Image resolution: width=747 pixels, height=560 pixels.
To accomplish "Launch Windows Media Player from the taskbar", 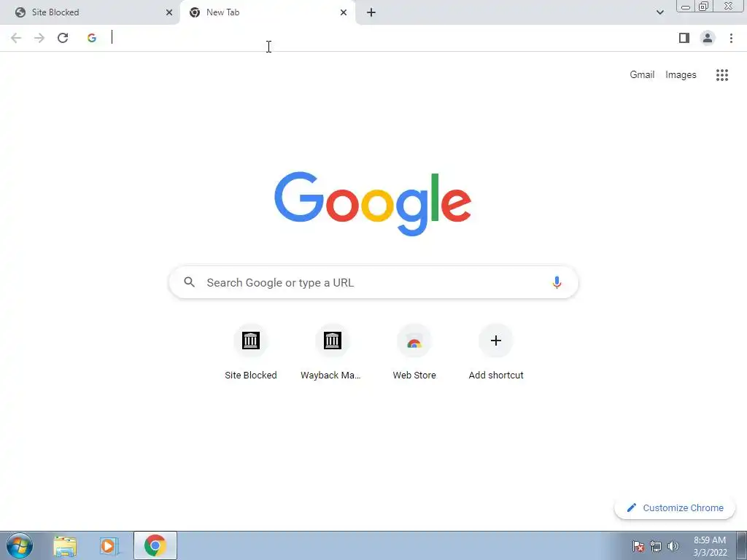I will [x=109, y=545].
